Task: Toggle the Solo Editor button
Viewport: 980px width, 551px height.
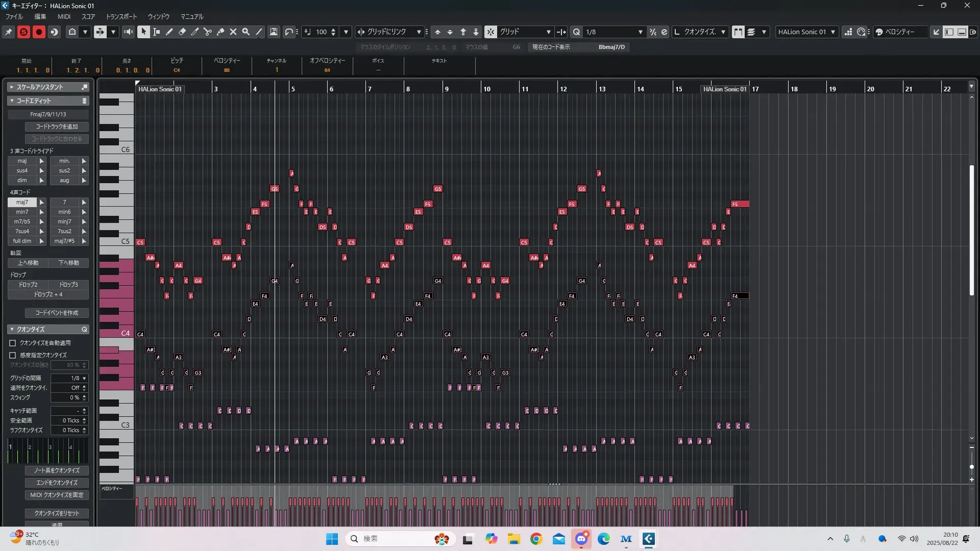Action: [x=23, y=32]
